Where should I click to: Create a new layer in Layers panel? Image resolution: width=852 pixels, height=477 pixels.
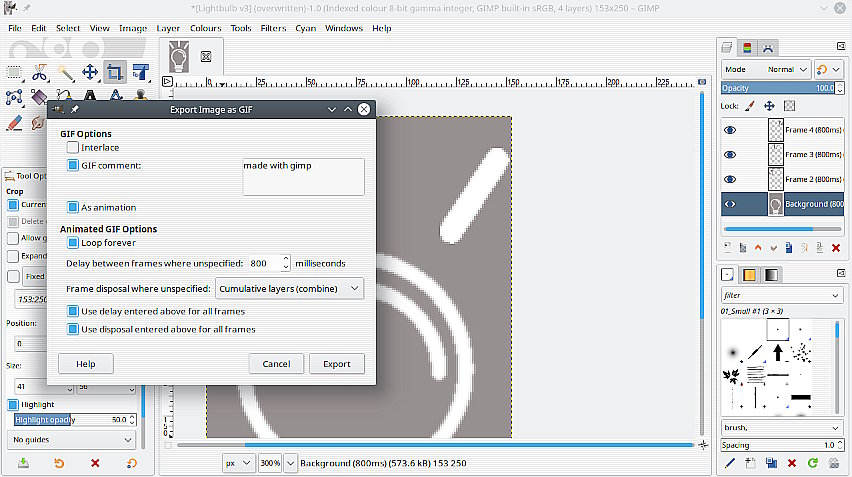pyautogui.click(x=728, y=248)
